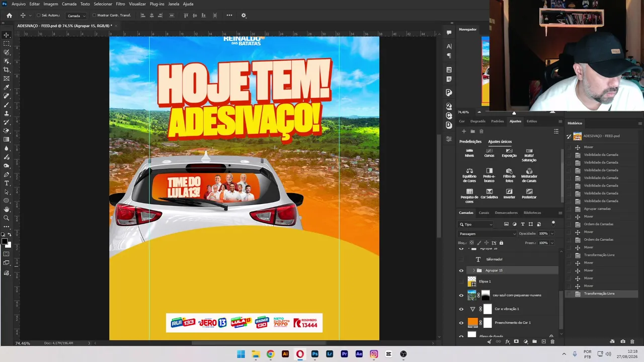644x362 pixels.
Task: Switch to the Predefinições section
Action: click(470, 142)
